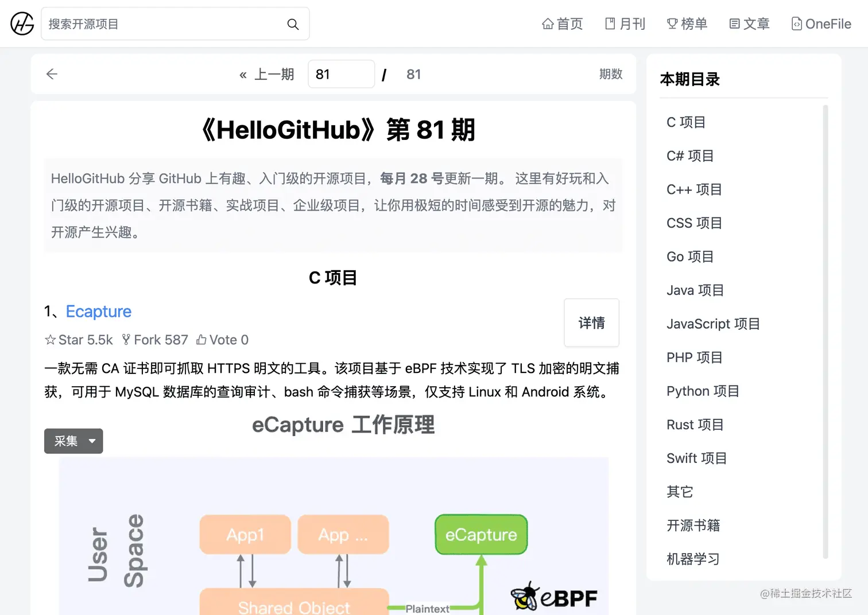The image size is (868, 615).
Task: Jump to 机器学习 in the directory
Action: [693, 559]
